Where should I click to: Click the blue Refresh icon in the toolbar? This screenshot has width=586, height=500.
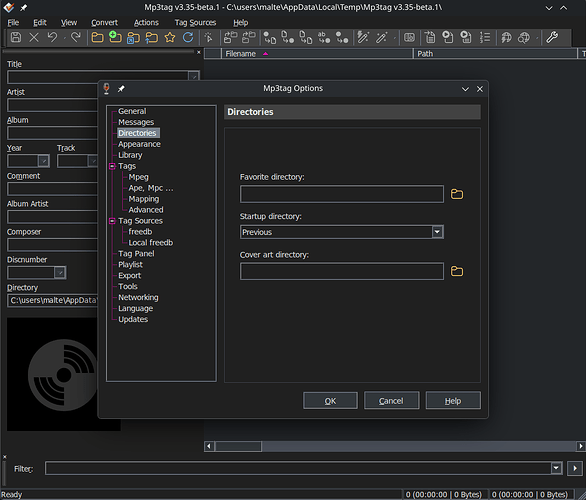(188, 37)
